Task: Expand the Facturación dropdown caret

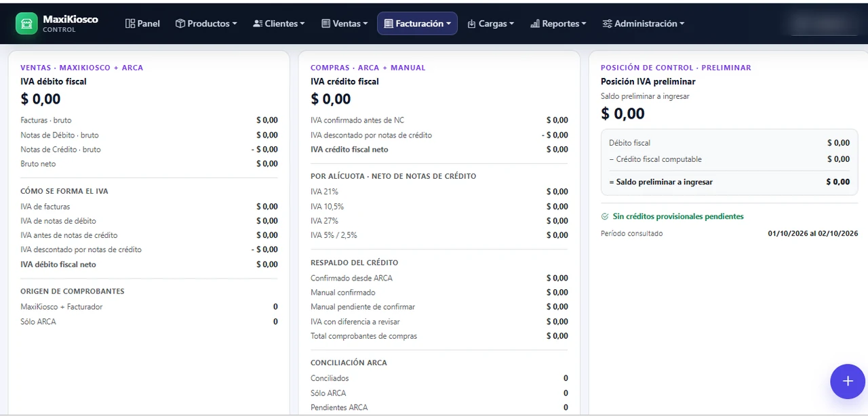Action: tap(449, 24)
